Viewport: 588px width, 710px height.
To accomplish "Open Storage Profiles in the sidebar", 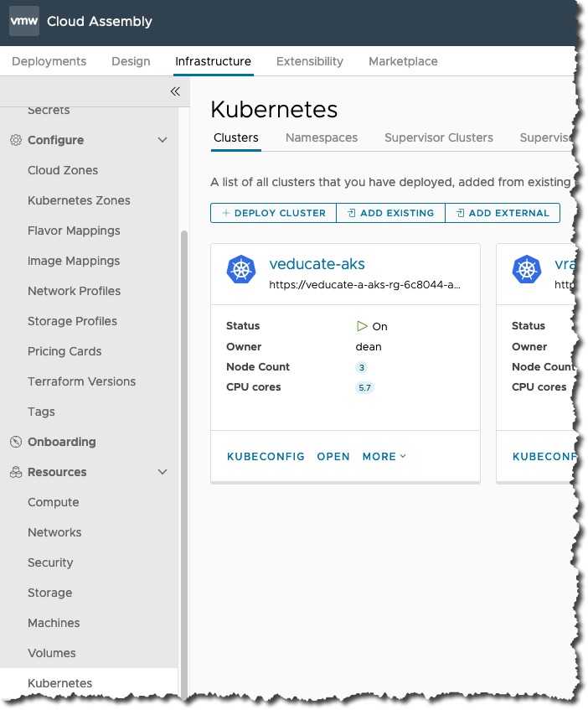I will pyautogui.click(x=72, y=321).
